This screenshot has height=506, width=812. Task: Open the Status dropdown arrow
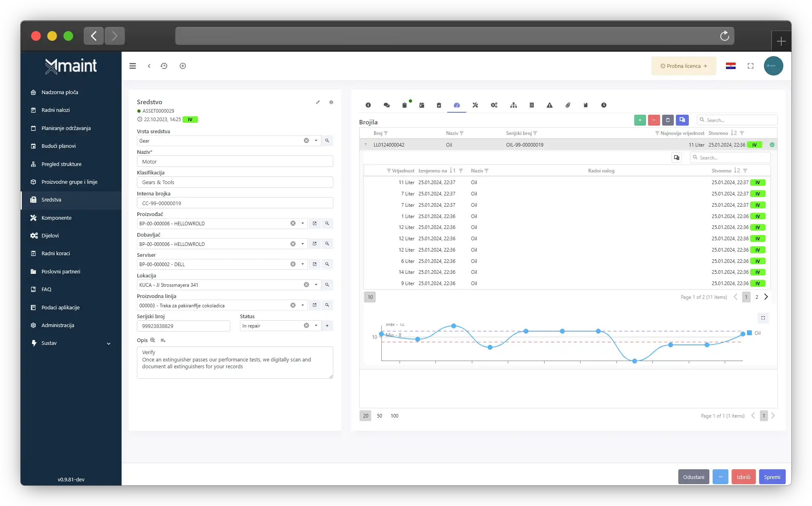pyautogui.click(x=316, y=325)
